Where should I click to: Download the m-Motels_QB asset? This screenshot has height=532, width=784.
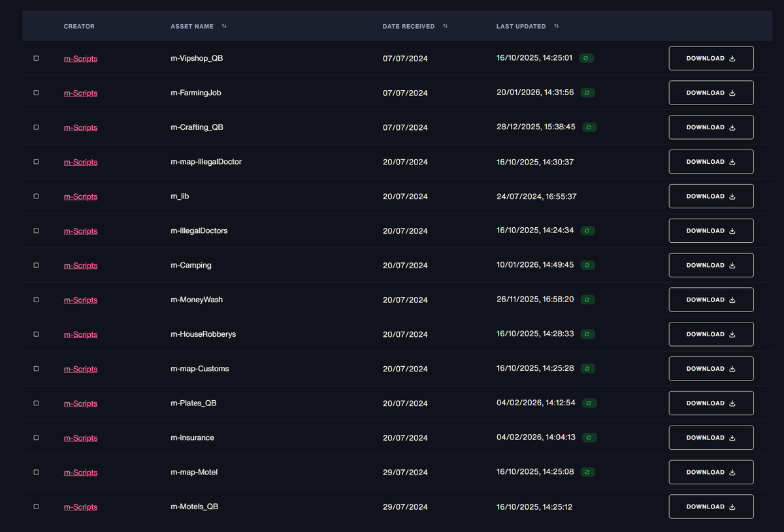(711, 507)
